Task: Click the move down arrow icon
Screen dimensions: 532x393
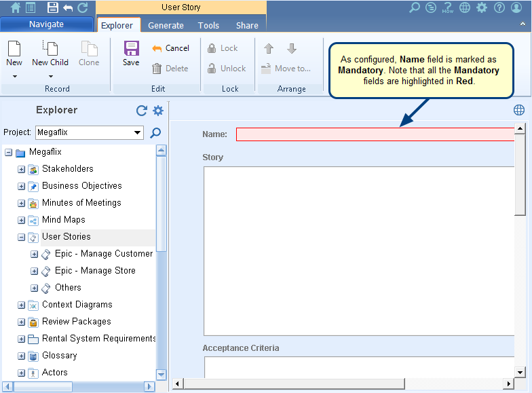Action: [x=292, y=49]
